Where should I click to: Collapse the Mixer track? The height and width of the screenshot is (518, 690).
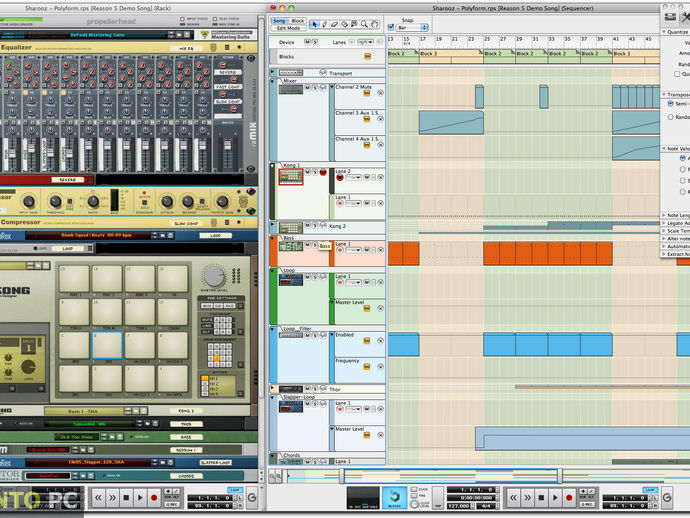click(273, 81)
